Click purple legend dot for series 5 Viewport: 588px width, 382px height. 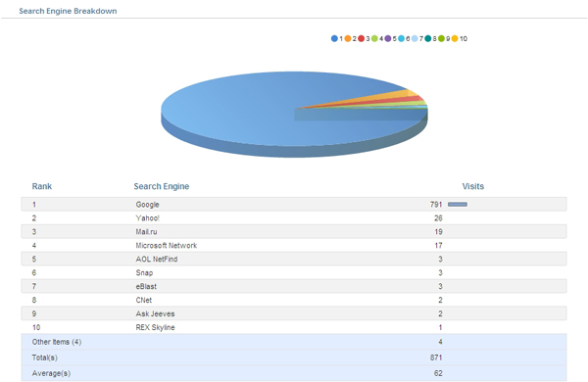(388, 38)
